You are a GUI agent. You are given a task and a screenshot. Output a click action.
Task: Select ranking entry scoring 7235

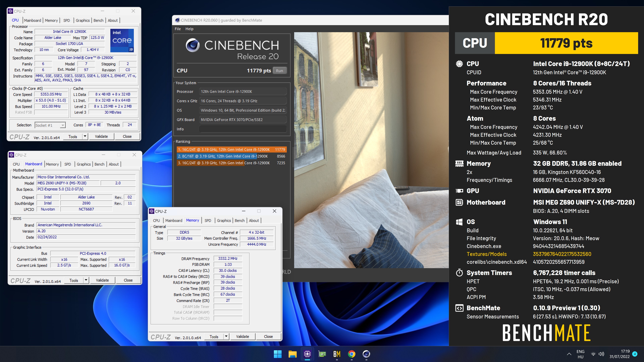click(x=231, y=163)
